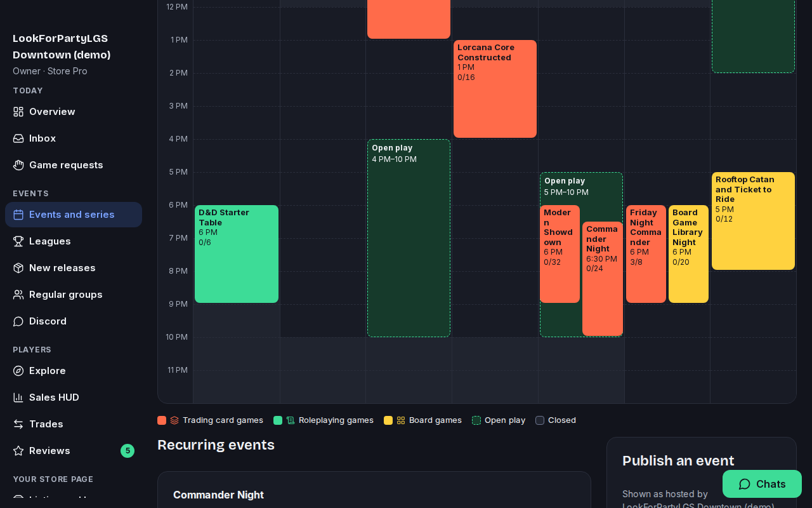Click the Regular groups people icon

(18, 295)
